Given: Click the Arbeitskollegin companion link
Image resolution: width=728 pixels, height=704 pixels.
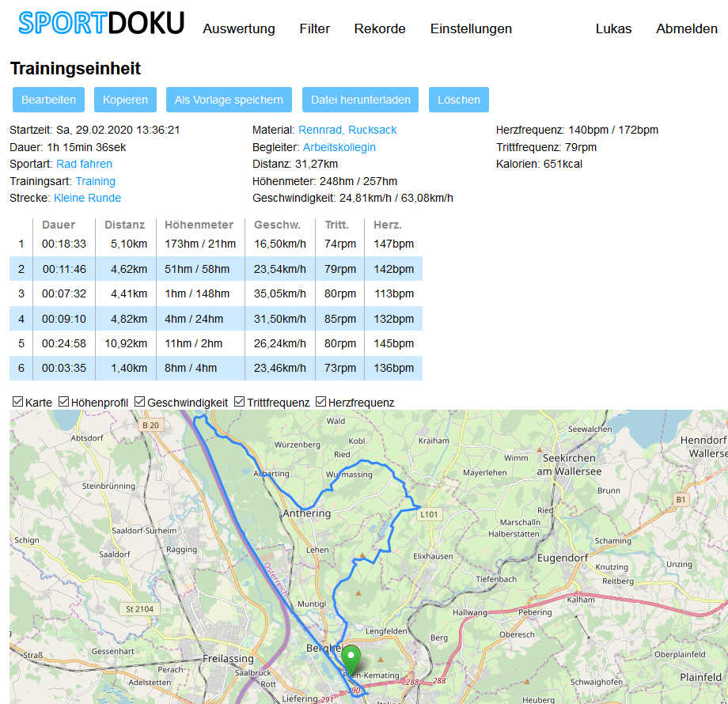Looking at the screenshot, I should point(339,147).
